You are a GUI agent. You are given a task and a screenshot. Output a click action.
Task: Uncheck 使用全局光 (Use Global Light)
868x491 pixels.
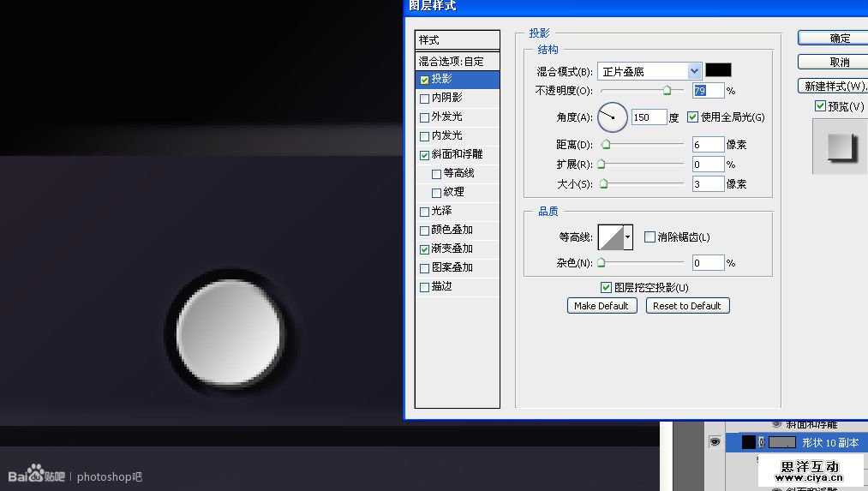pos(693,117)
